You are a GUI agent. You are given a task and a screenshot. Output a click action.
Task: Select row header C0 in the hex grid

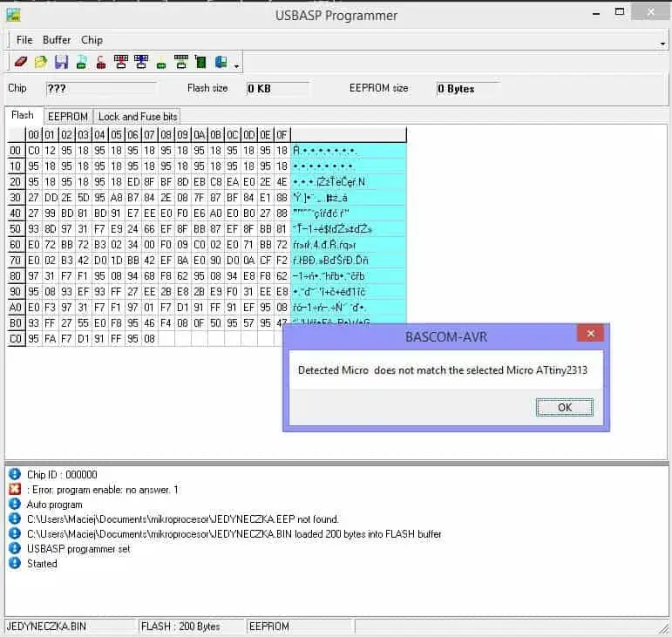16,339
